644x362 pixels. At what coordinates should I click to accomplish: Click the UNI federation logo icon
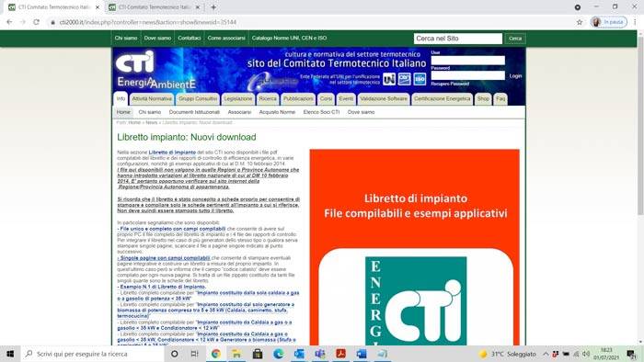[389, 79]
